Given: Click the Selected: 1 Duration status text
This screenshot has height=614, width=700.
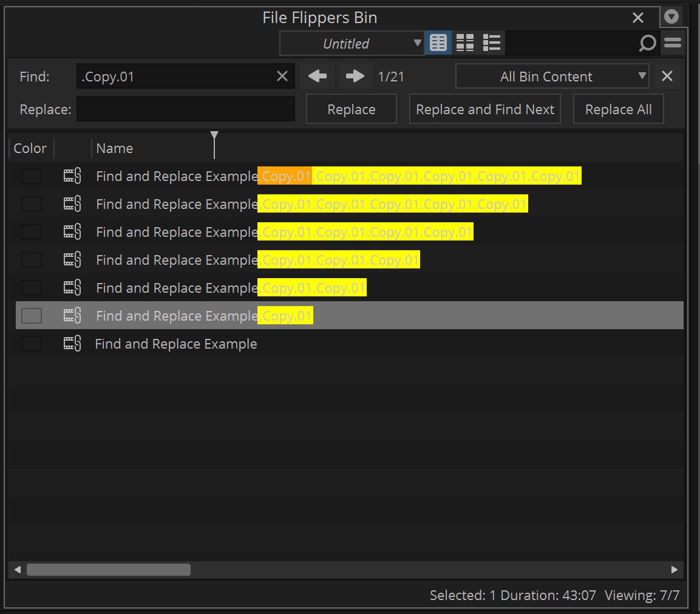Looking at the screenshot, I should coord(512,595).
